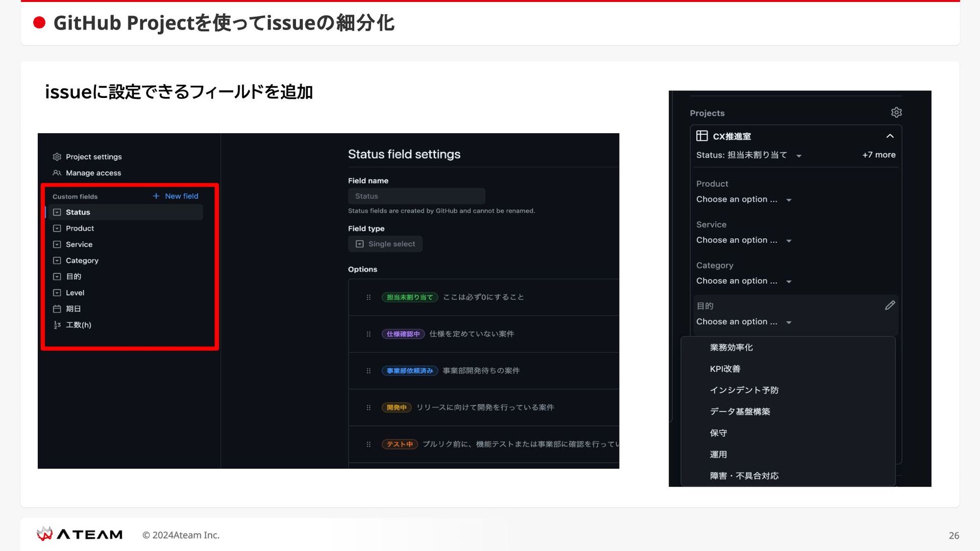
Task: Open the Service Choose an option dropdown
Action: pyautogui.click(x=744, y=240)
